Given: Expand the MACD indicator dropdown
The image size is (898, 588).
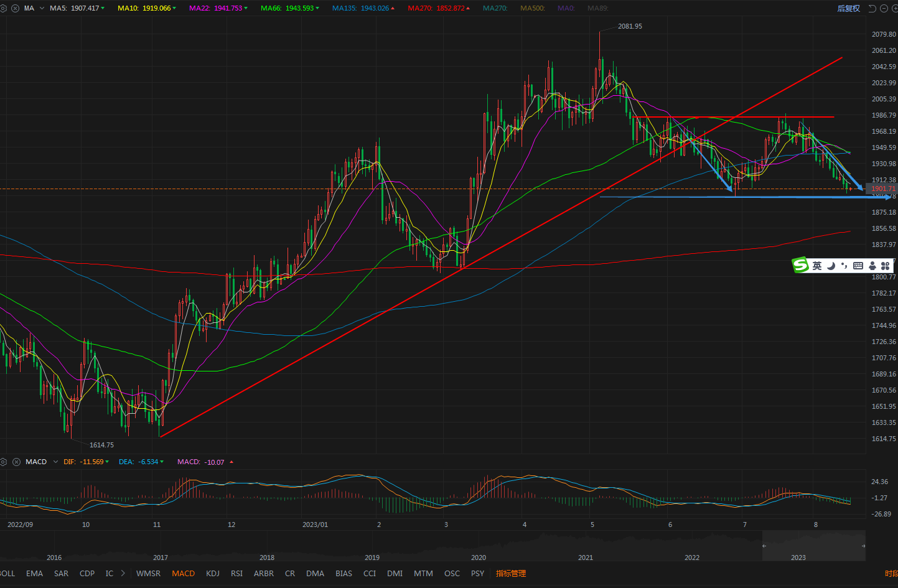Looking at the screenshot, I should 55,462.
